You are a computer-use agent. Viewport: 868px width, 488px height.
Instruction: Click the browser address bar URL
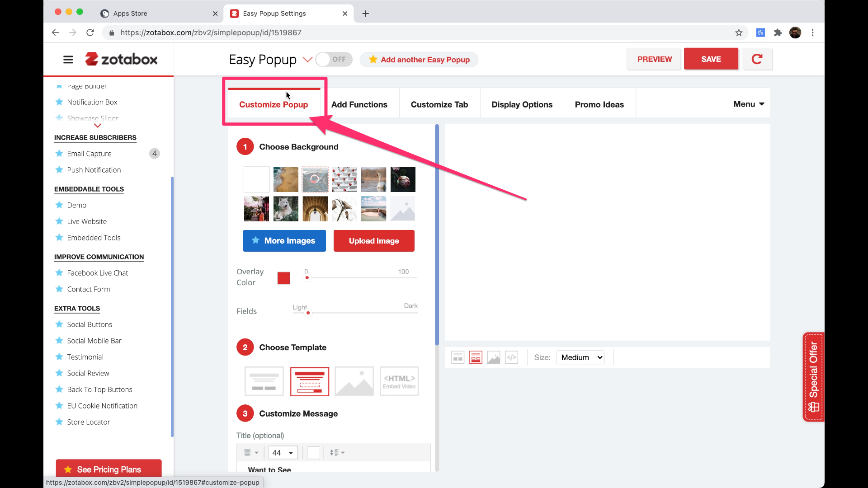click(x=211, y=33)
